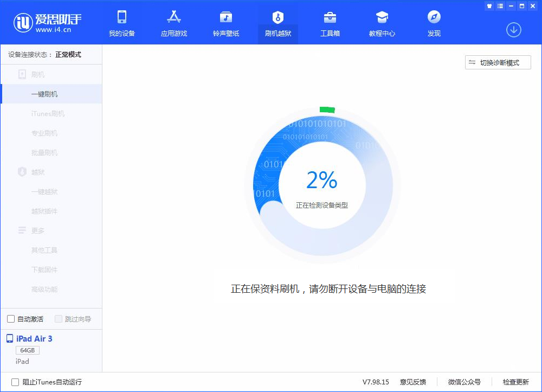Go to the 刷机越狱 flashing section
The height and width of the screenshot is (392, 542).
(278, 23)
